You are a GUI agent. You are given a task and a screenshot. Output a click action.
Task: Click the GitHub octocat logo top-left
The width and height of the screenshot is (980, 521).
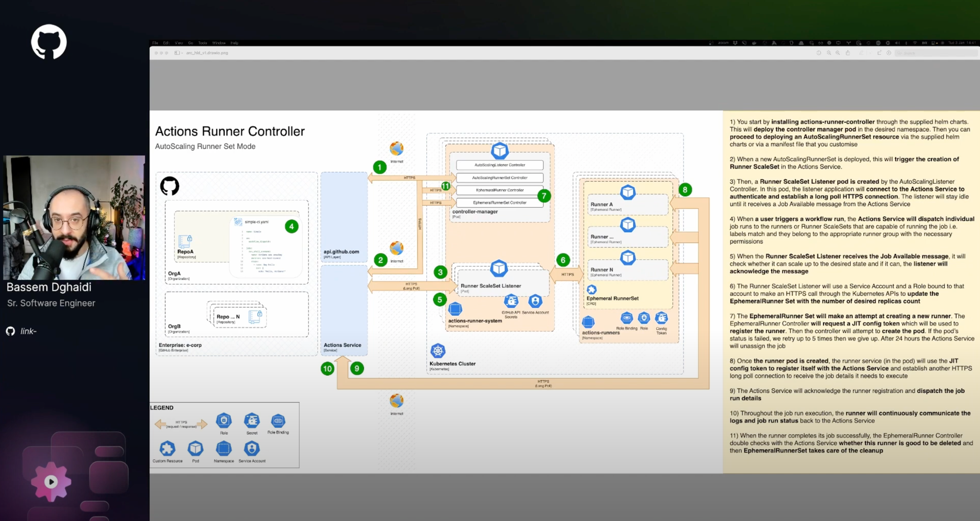pos(49,42)
